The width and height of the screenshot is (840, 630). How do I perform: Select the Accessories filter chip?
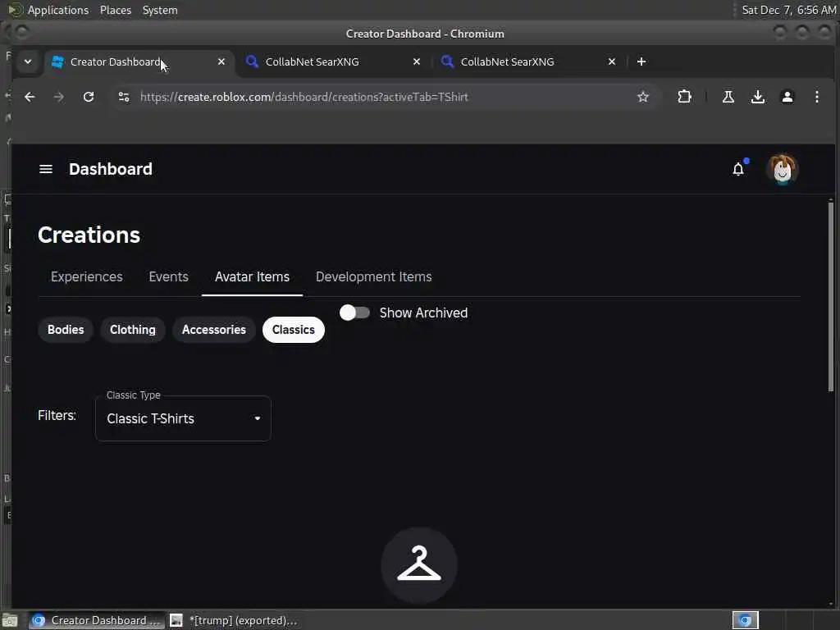click(214, 330)
